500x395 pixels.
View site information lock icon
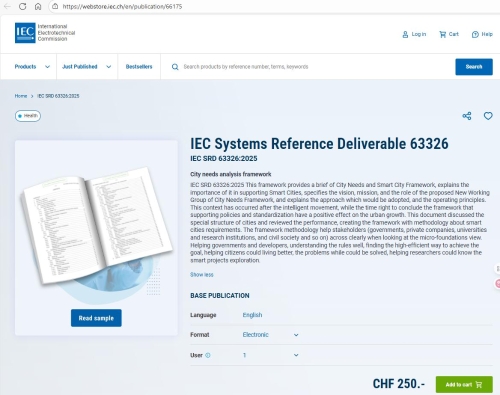55,6
